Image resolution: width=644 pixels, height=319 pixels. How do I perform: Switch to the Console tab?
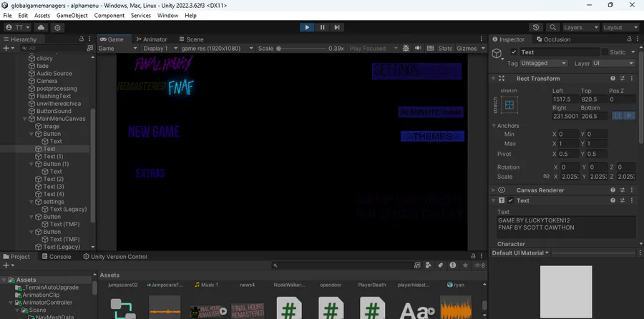[x=57, y=257]
